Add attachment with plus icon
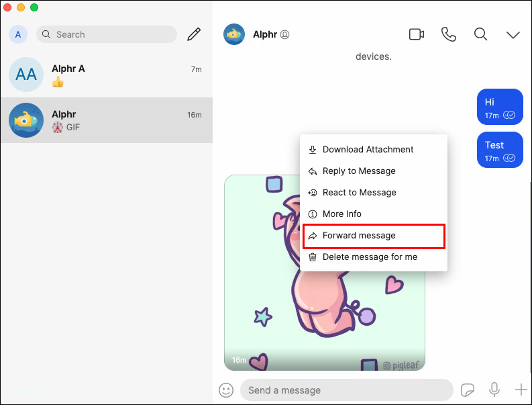Screen dimensions: 532x405 click(521, 390)
